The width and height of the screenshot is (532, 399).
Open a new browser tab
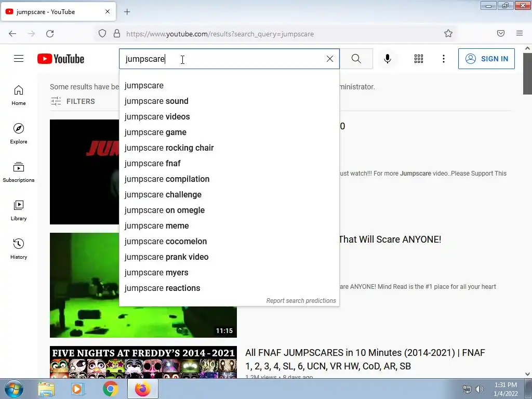coord(127,12)
